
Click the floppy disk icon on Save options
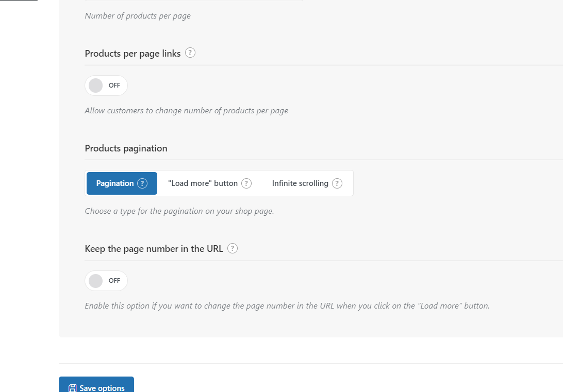coord(73,388)
